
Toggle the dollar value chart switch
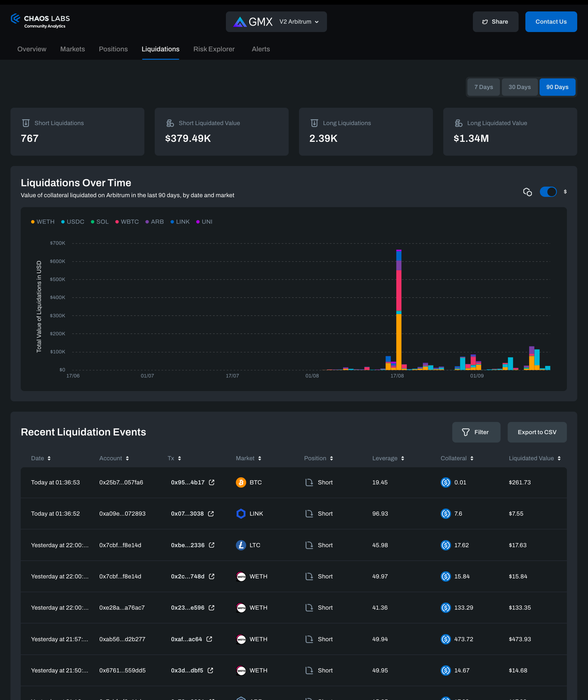pos(548,192)
